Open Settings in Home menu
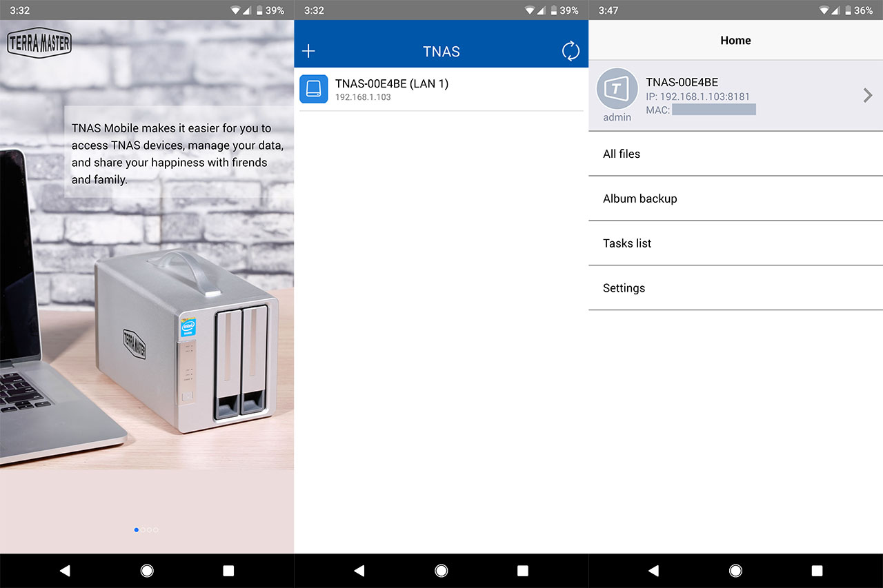The height and width of the screenshot is (588, 883). click(735, 288)
